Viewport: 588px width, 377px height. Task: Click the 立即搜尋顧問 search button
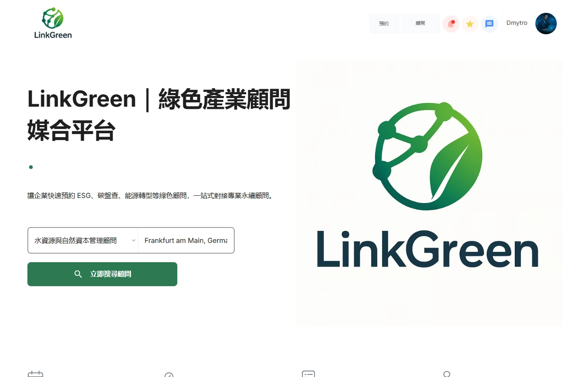102,274
